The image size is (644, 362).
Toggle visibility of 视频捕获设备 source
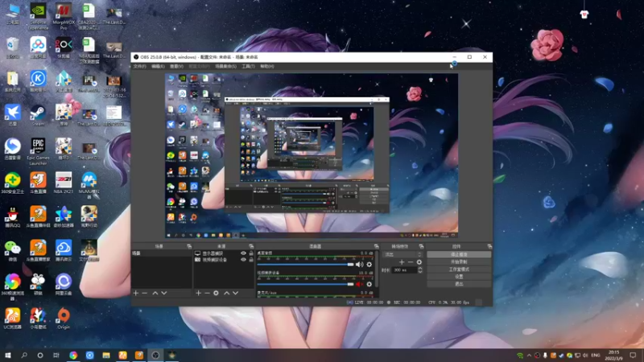pyautogui.click(x=243, y=260)
